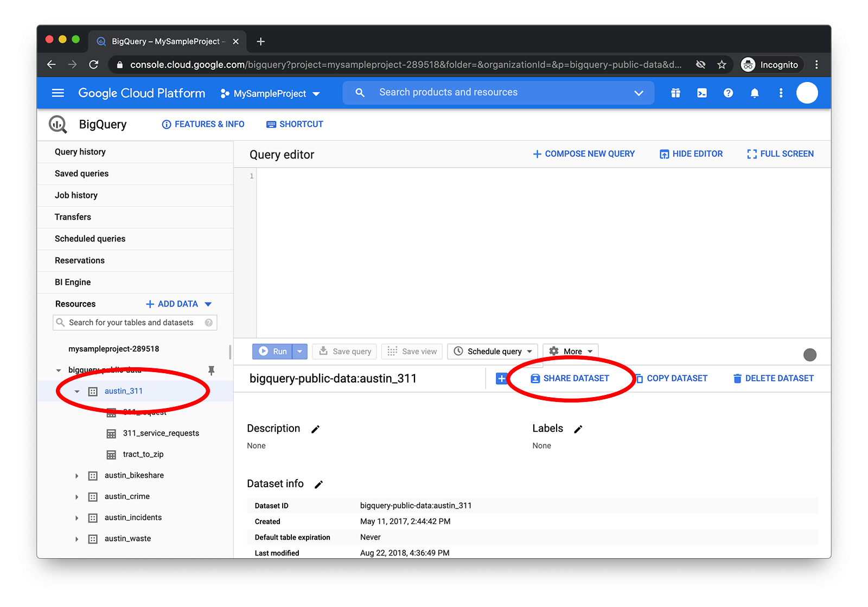The width and height of the screenshot is (868, 607).
Task: Open notifications bell icon
Action: coord(755,93)
